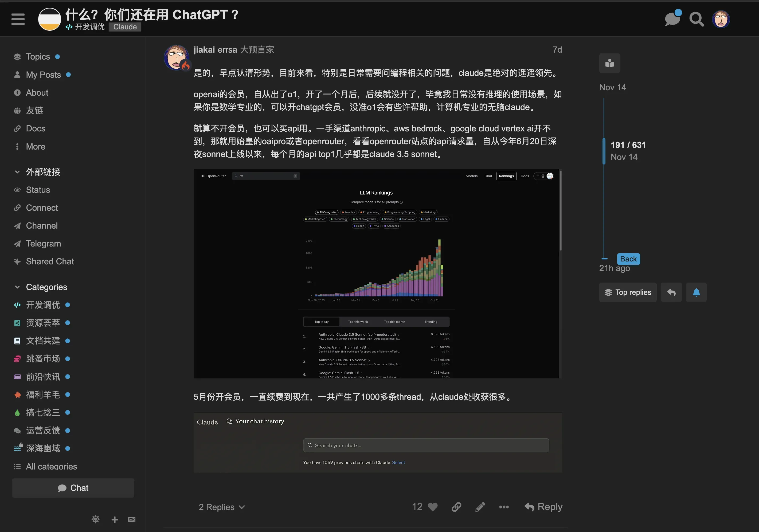Screen dimensions: 759x532
Task: Click the Claude tag in the header
Action: click(125, 27)
